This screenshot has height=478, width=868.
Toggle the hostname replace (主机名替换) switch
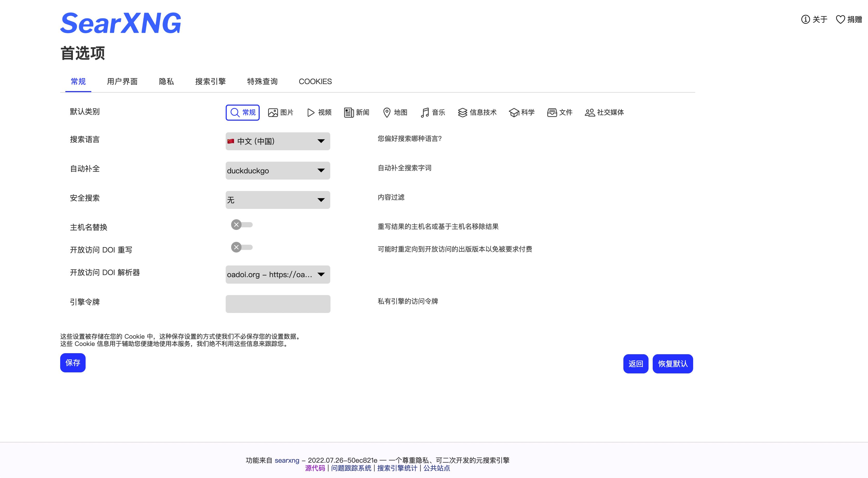[x=242, y=225]
